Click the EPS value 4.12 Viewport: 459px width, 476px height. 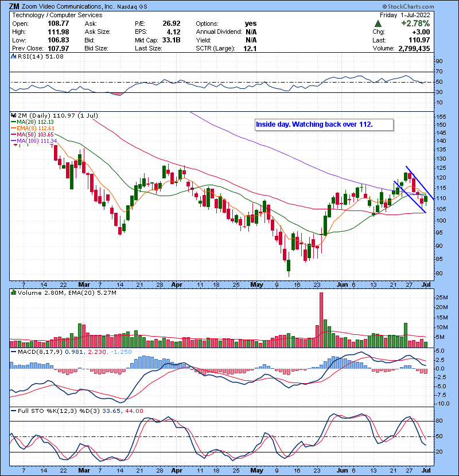(173, 32)
